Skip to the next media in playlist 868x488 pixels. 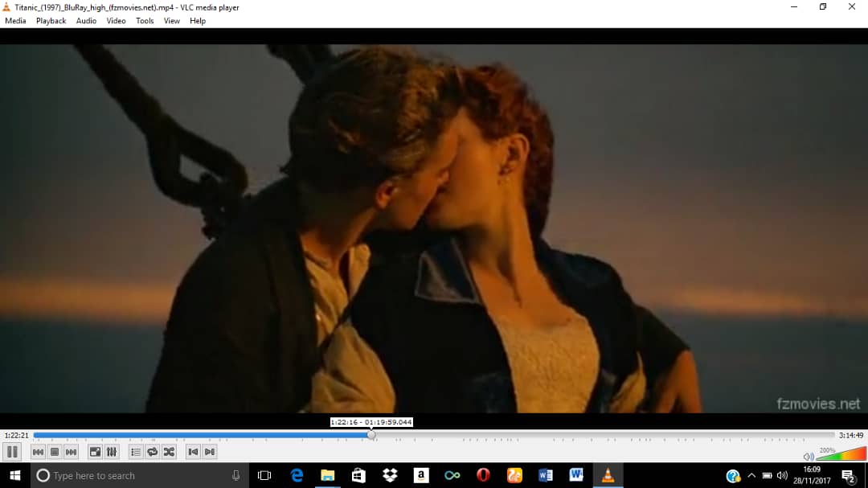click(x=71, y=452)
